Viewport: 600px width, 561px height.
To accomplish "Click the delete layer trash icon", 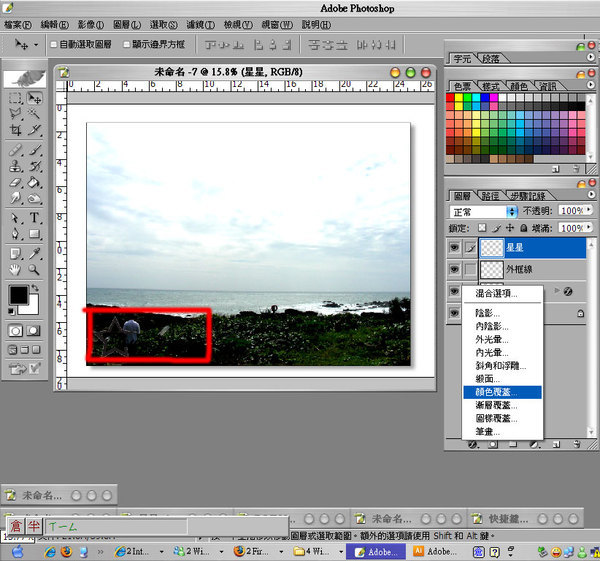I will pyautogui.click(x=577, y=445).
